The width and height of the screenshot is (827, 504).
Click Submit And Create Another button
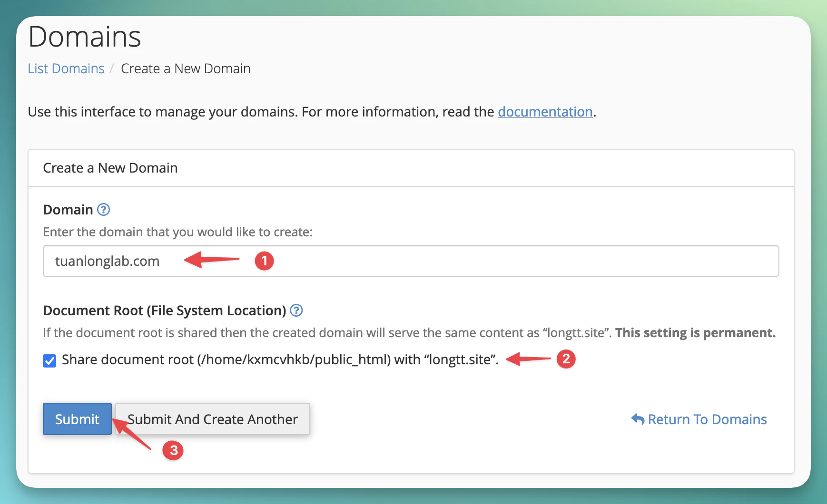[213, 419]
